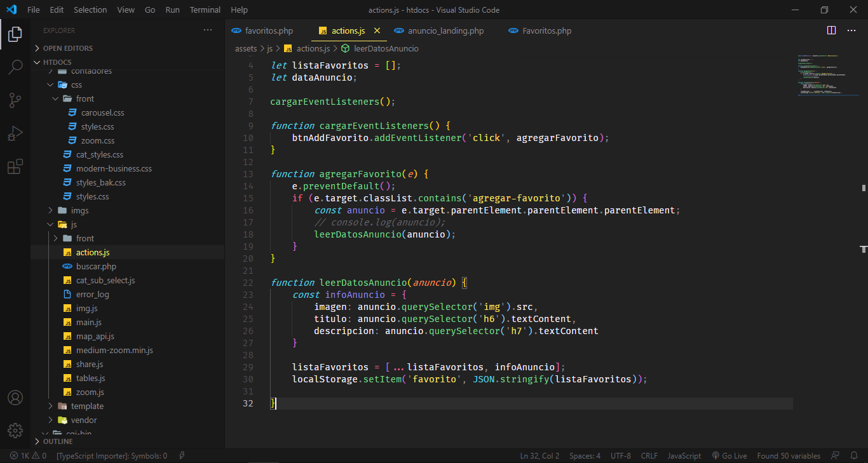Click the lightning bolt status bar icon

click(182, 455)
